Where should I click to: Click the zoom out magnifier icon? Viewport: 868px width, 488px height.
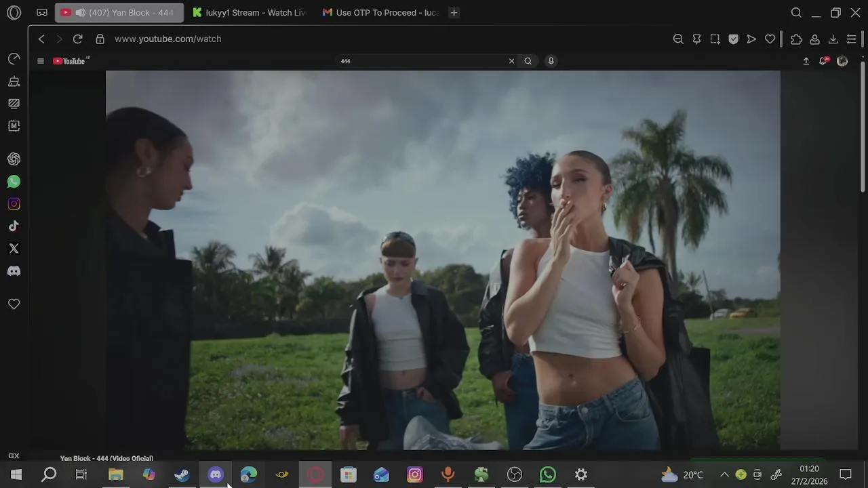(678, 39)
